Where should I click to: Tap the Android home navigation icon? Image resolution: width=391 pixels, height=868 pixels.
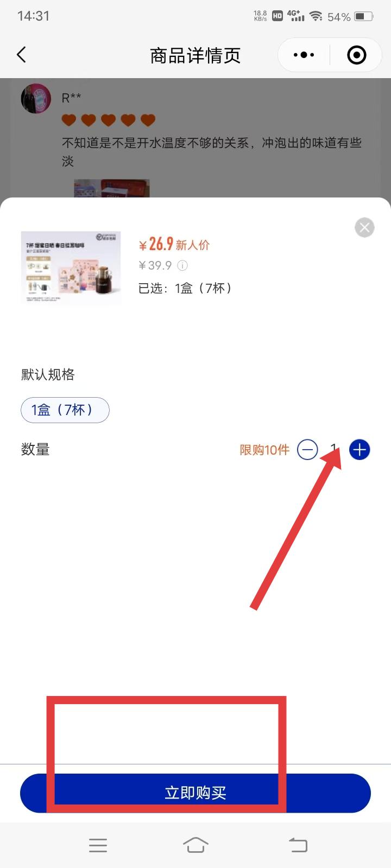(195, 845)
